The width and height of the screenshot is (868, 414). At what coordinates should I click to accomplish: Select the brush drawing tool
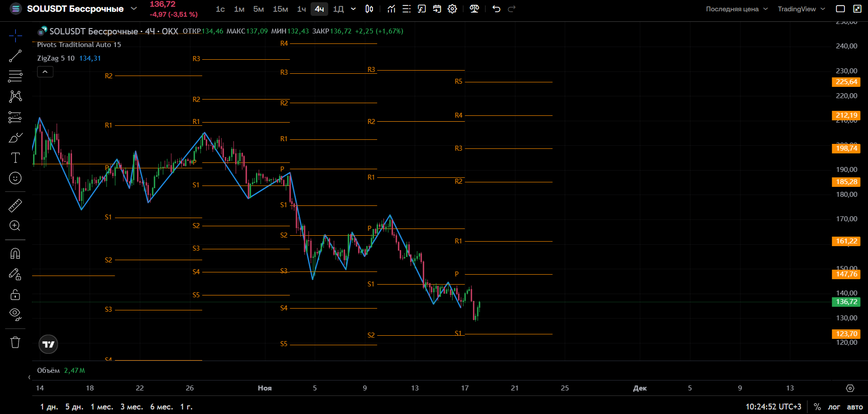[15, 138]
